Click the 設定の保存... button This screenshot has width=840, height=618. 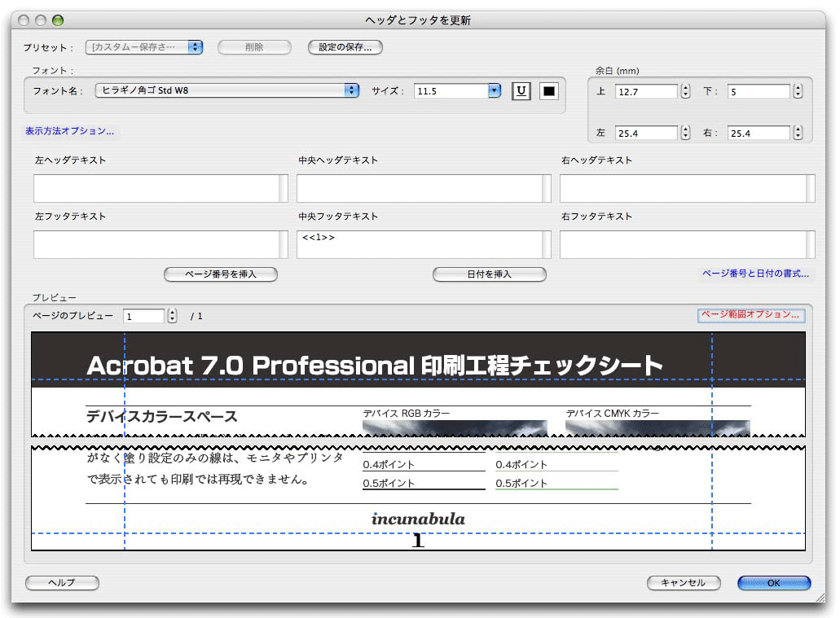pyautogui.click(x=345, y=47)
